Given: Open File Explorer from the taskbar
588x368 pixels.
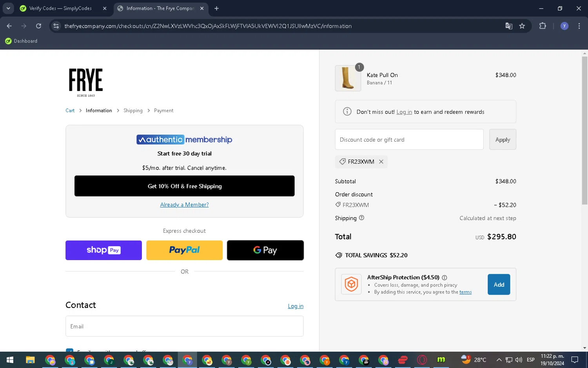Looking at the screenshot, I should click(x=30, y=360).
